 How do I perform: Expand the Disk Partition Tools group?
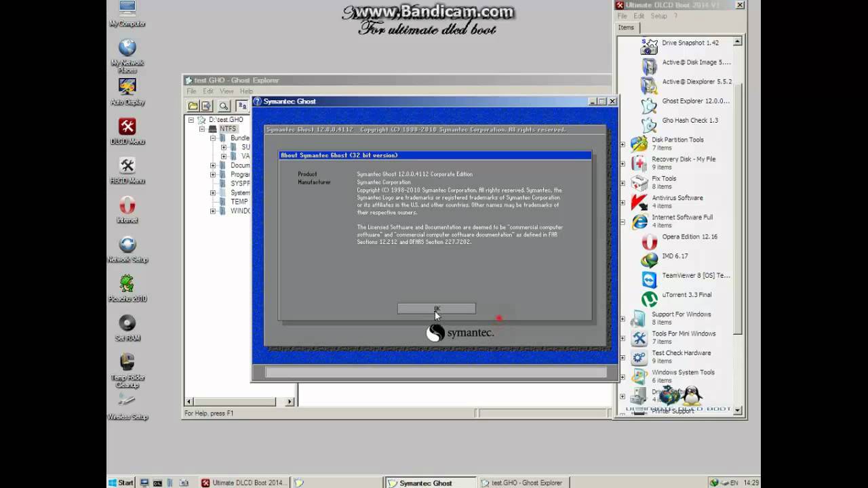coord(623,144)
